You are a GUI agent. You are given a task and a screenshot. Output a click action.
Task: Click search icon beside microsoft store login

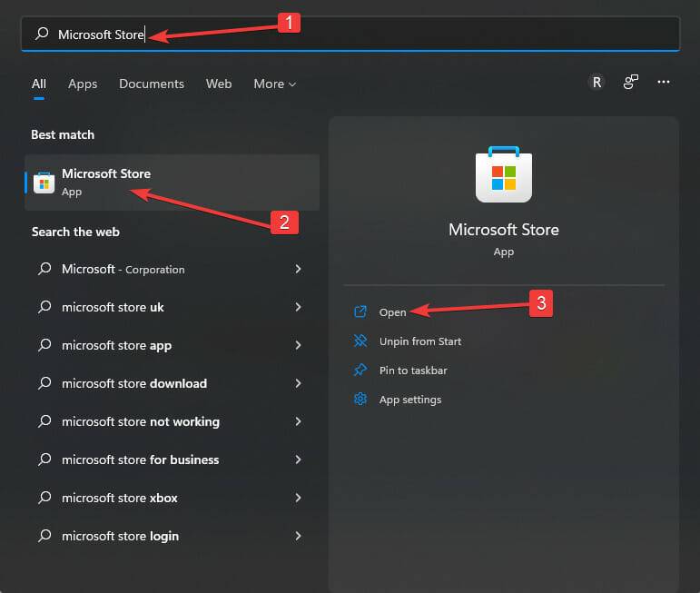44,536
